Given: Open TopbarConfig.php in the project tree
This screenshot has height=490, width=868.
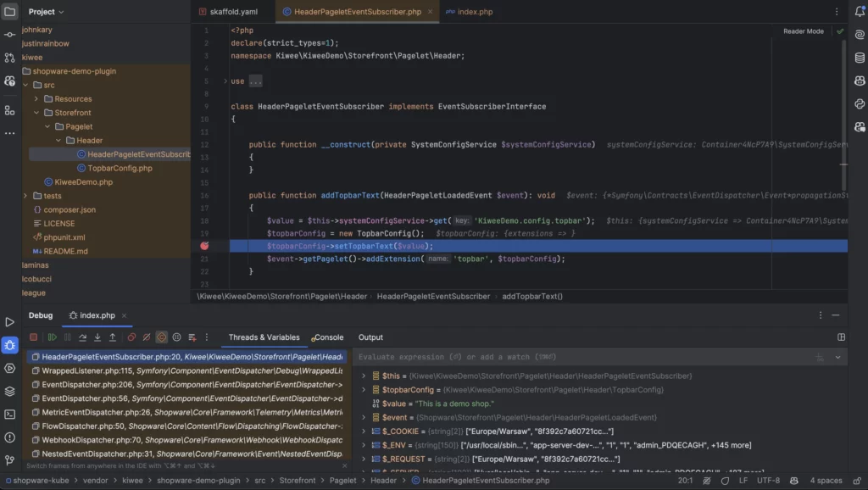Looking at the screenshot, I should pos(120,169).
